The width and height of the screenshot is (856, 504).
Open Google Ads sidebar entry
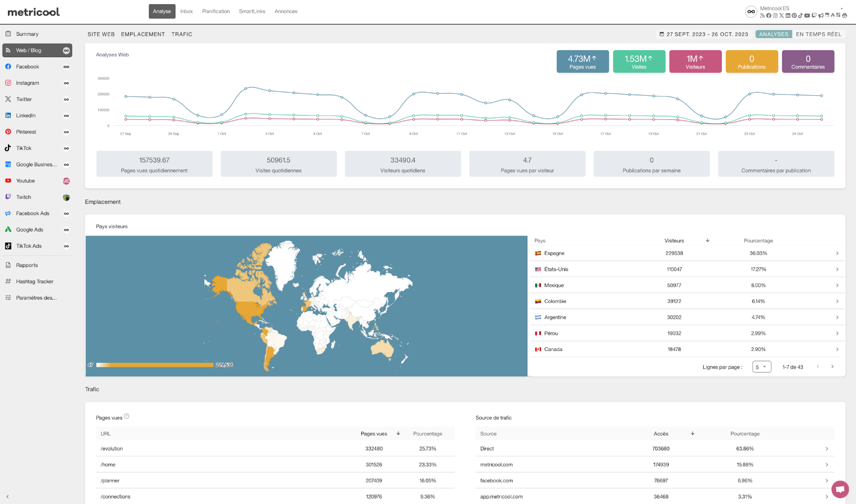click(37, 230)
